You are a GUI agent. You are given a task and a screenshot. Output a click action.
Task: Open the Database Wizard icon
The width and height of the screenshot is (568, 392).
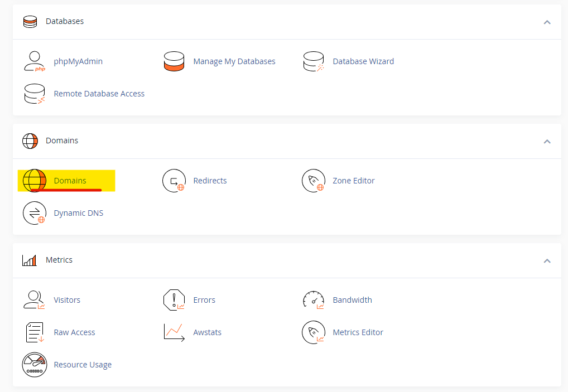(x=313, y=61)
